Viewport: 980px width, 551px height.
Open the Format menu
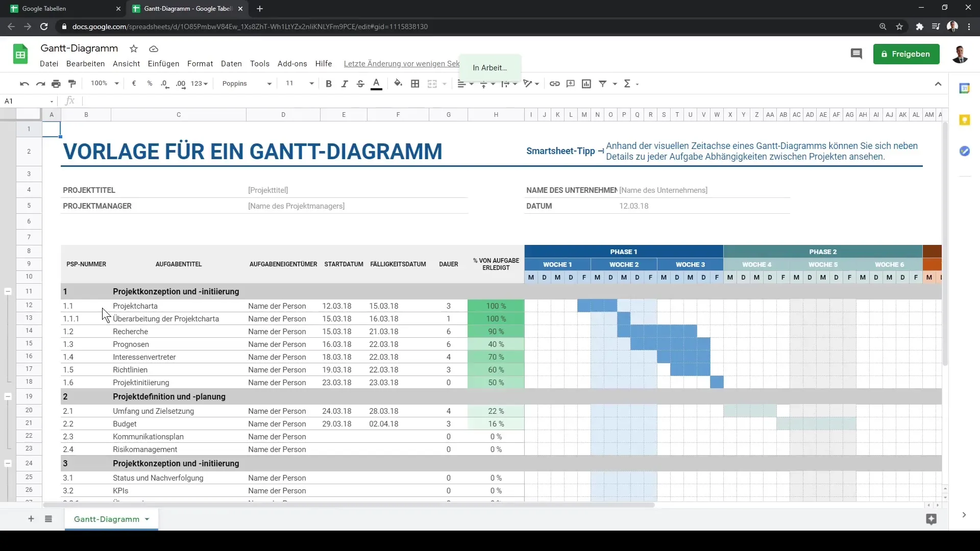click(x=200, y=64)
